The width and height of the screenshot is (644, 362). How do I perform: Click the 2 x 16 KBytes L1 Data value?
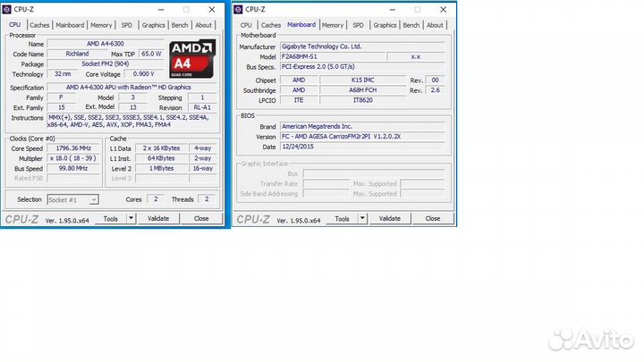click(x=161, y=148)
